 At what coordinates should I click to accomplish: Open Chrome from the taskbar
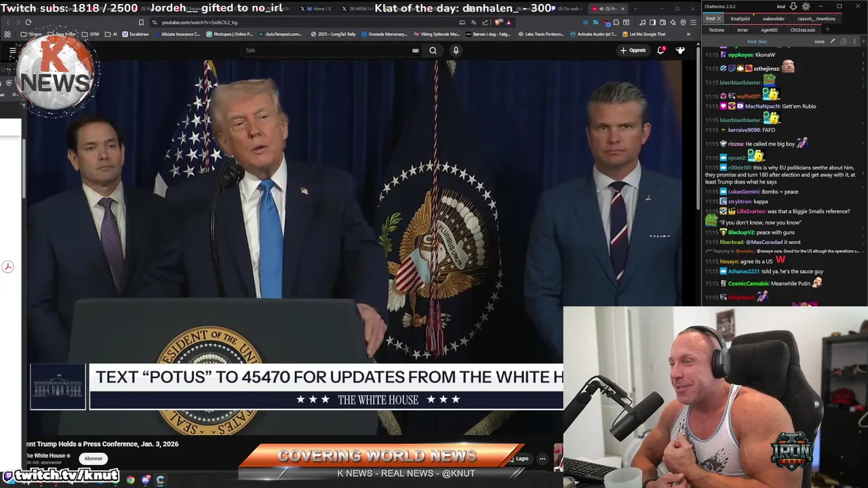point(130,480)
